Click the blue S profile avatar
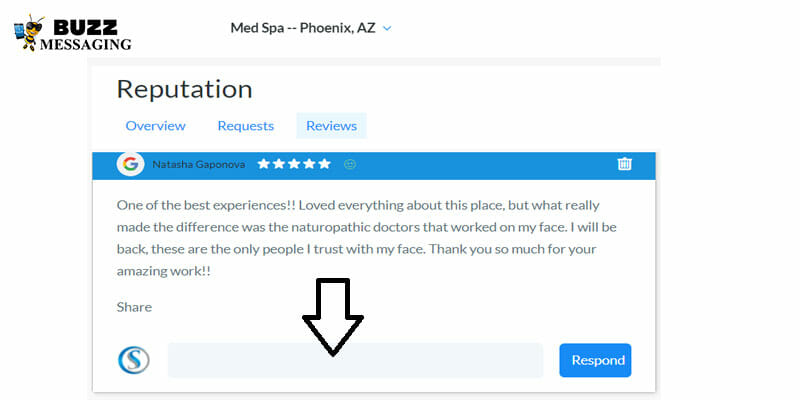The width and height of the screenshot is (800, 400). click(133, 360)
